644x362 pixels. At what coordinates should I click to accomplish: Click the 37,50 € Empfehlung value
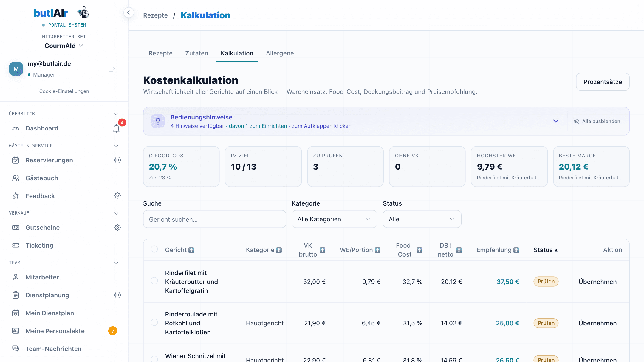point(508,282)
